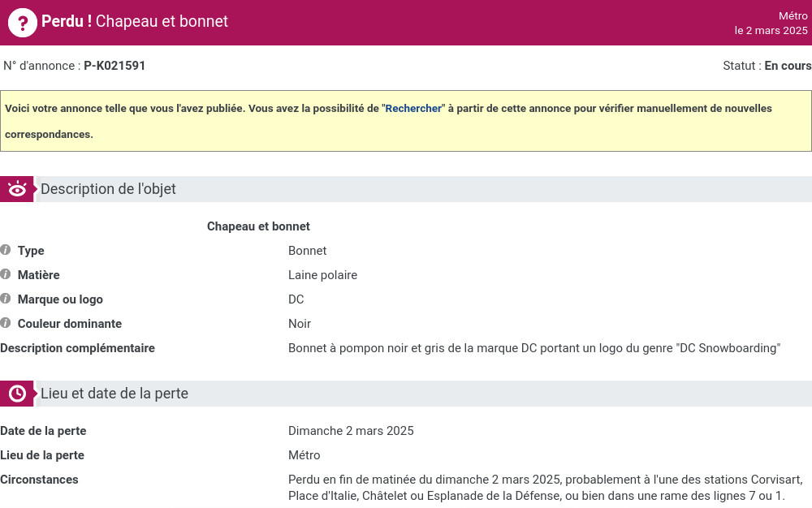Viewport: 812px width, 508px height.
Task: Click the clock icon beside Lieu et date
Action: [x=17, y=394]
